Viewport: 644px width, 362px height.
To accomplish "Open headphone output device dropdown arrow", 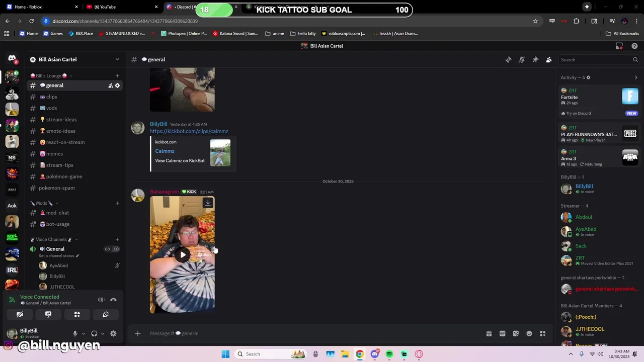I will [102, 333].
